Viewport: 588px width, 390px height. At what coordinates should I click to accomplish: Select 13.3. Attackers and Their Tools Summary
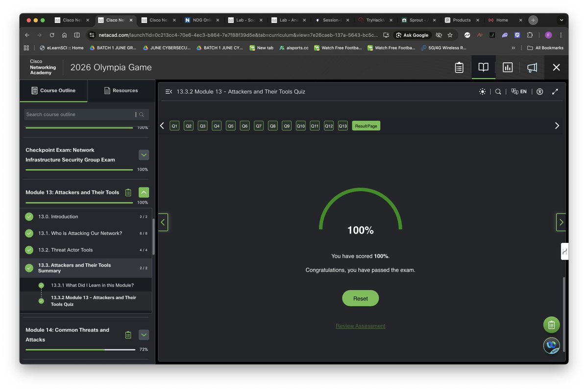(86, 268)
